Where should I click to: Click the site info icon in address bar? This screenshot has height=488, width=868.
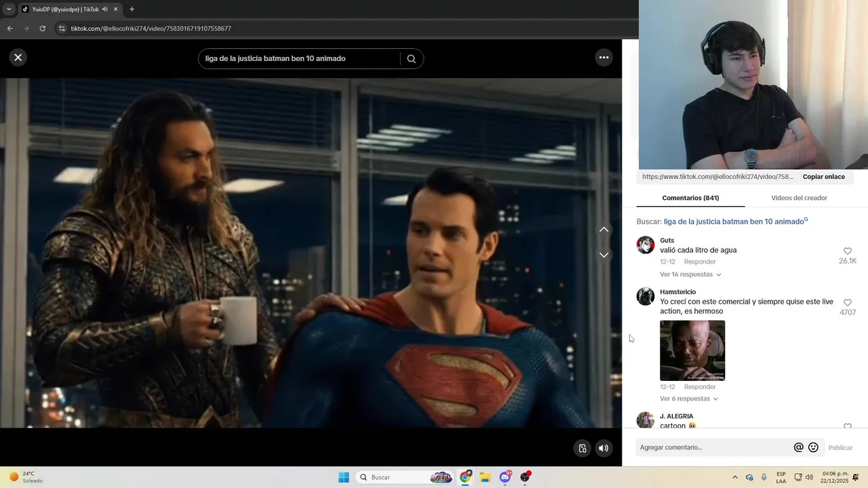(x=62, y=28)
